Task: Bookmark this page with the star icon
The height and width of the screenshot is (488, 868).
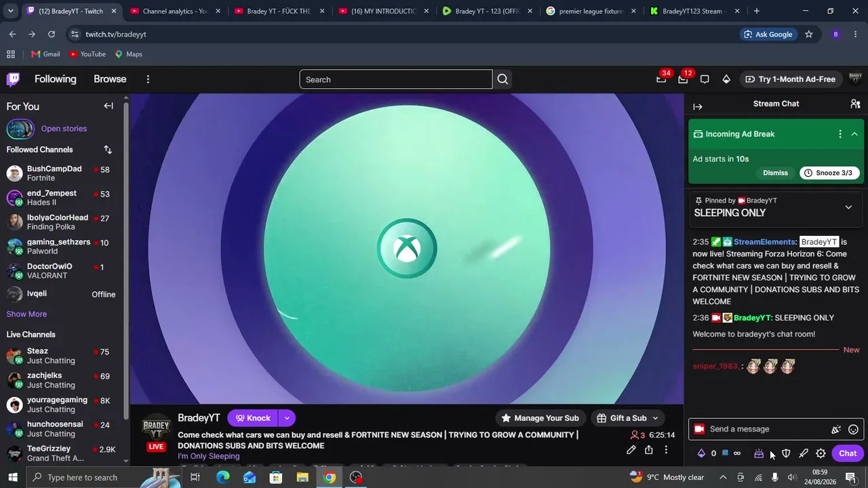Action: click(x=809, y=35)
